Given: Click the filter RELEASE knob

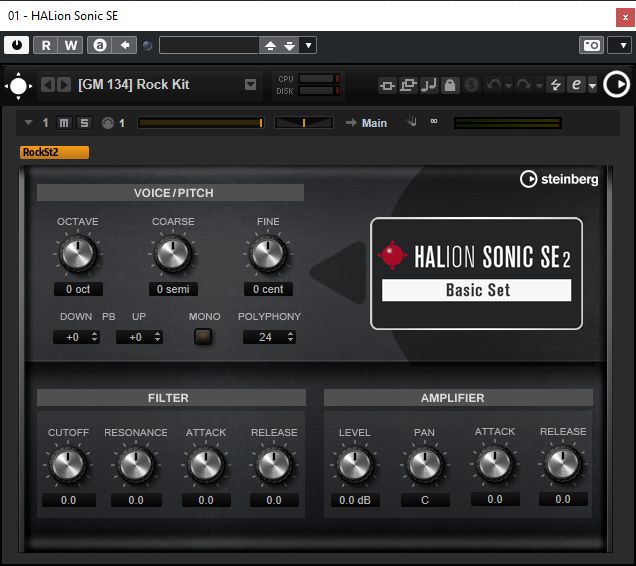Looking at the screenshot, I should coord(274,465).
